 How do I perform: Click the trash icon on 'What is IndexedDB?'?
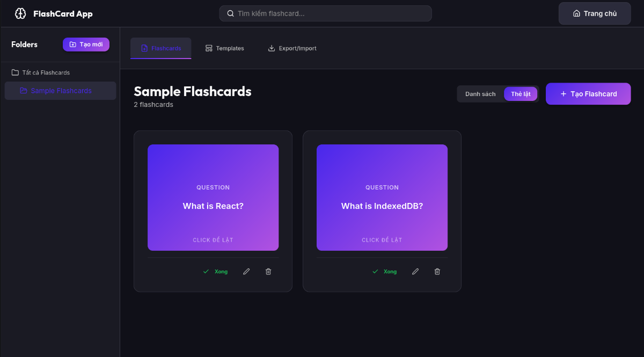click(x=437, y=271)
